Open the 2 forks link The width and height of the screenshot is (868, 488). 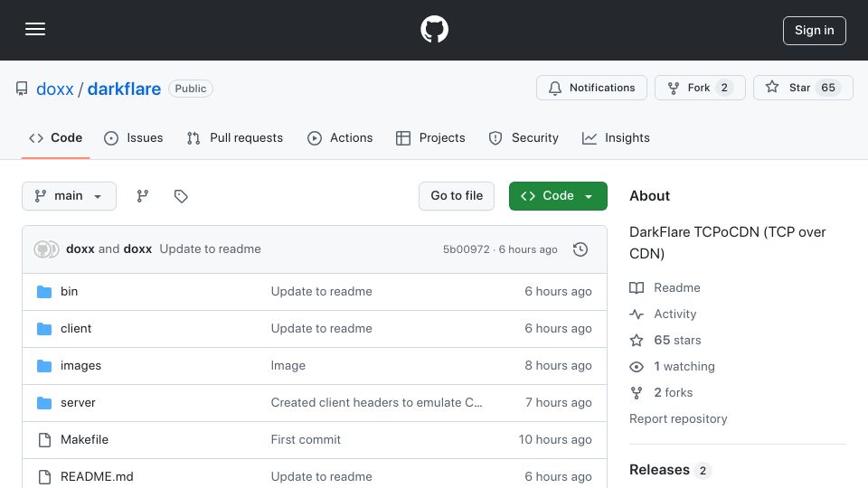(x=662, y=393)
